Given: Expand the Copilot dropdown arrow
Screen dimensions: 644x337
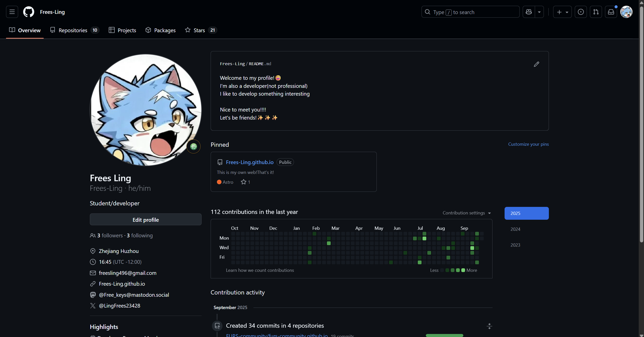Looking at the screenshot, I should pyautogui.click(x=539, y=12).
